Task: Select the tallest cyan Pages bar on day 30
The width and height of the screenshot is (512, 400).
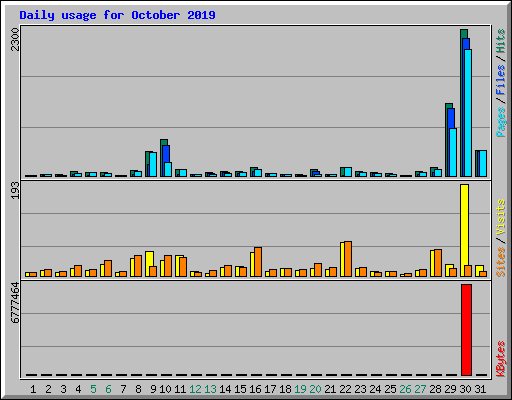Action: coord(468,113)
